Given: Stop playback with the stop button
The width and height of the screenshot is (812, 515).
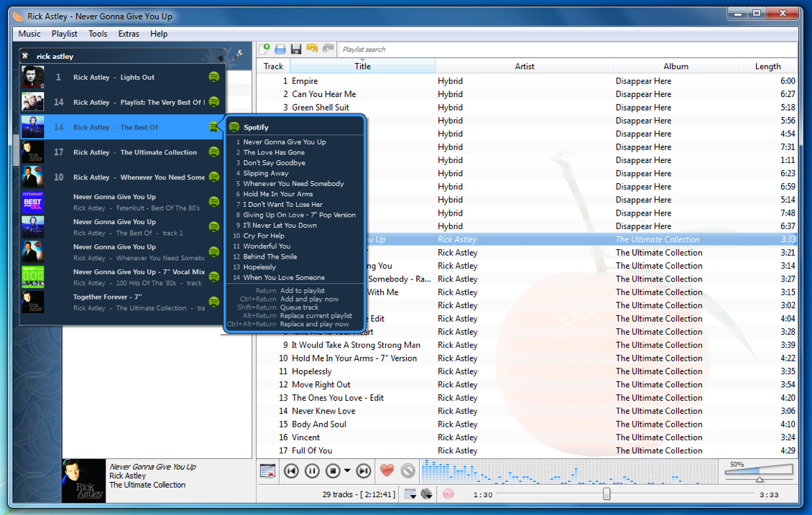Looking at the screenshot, I should click(x=333, y=470).
